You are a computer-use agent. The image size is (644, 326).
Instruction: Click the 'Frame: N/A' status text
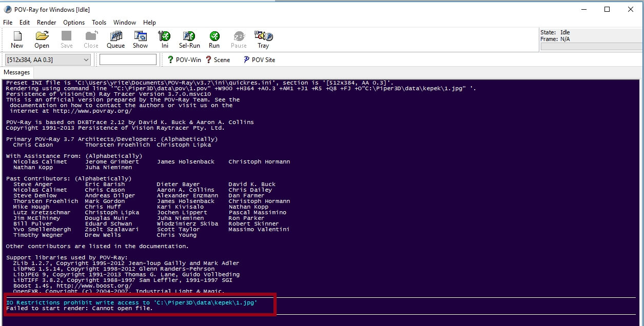tap(555, 39)
